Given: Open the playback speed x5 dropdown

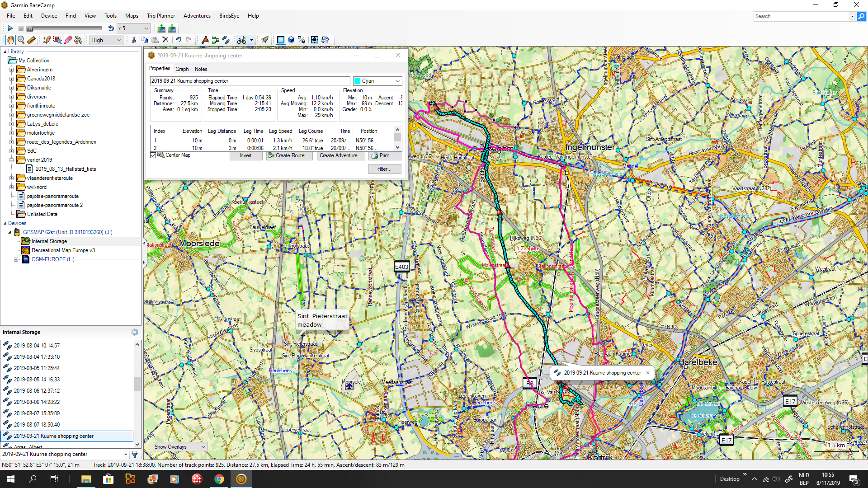Looking at the screenshot, I should pyautogui.click(x=133, y=28).
